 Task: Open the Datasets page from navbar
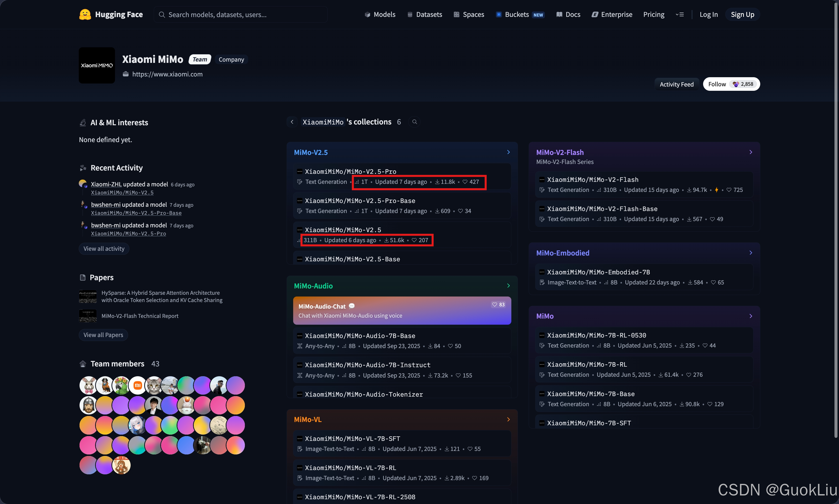pyautogui.click(x=425, y=15)
